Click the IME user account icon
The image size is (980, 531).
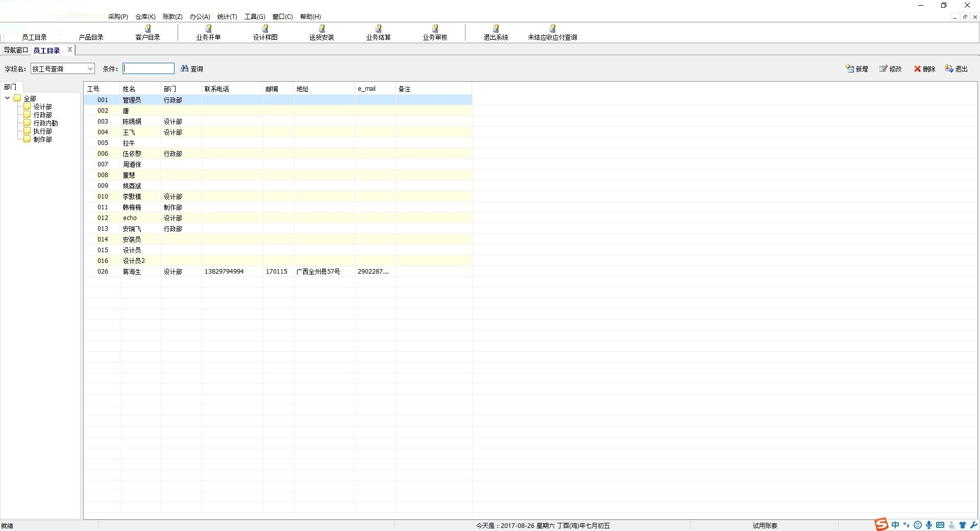951,525
